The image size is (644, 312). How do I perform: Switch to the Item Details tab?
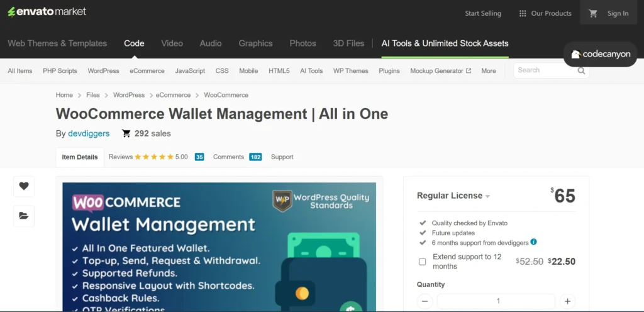coord(80,157)
